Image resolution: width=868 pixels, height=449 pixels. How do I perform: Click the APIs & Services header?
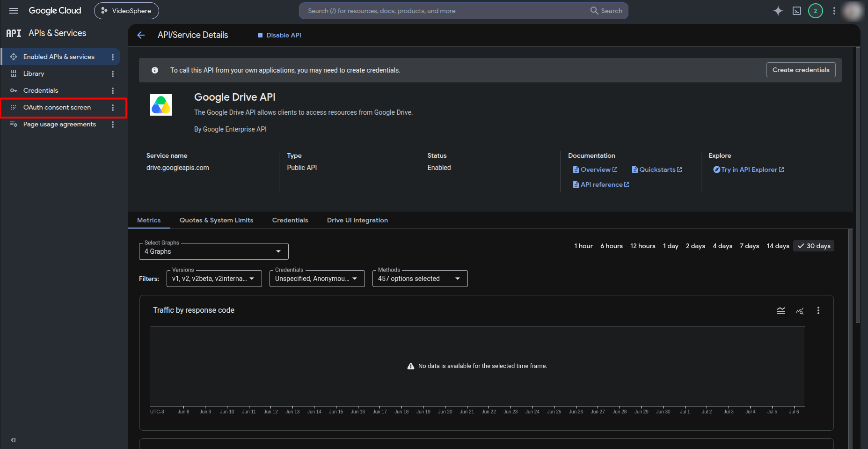coord(57,33)
